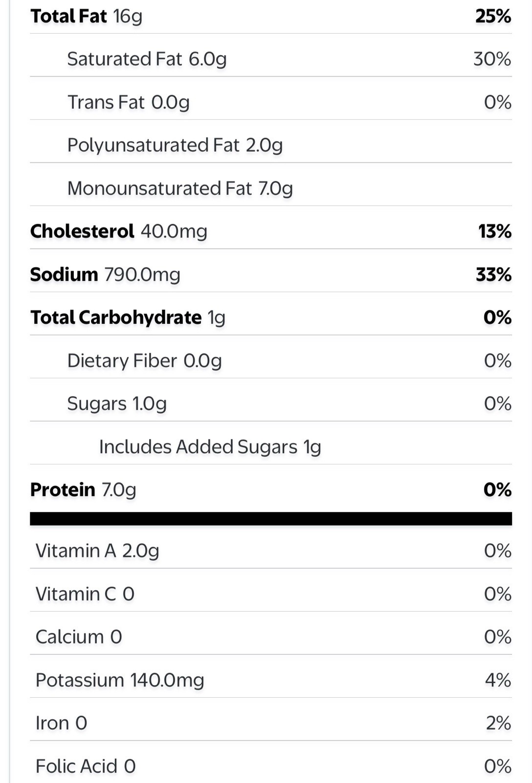Tap the Total Carbohydrate 1g row
The width and height of the screenshot is (532, 783).
tap(271, 317)
